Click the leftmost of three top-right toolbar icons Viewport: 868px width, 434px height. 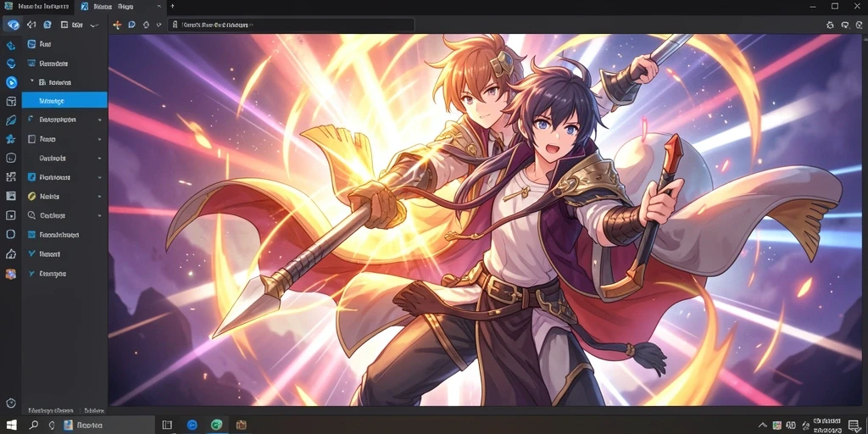pos(830,25)
